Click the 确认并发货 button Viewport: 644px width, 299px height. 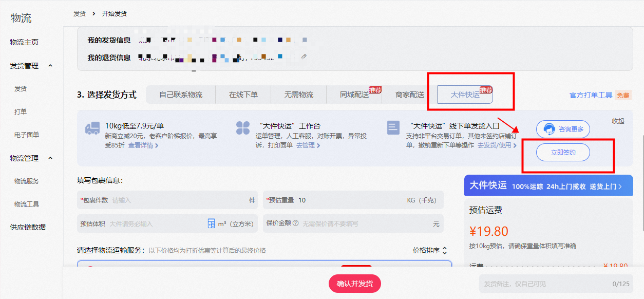point(355,284)
